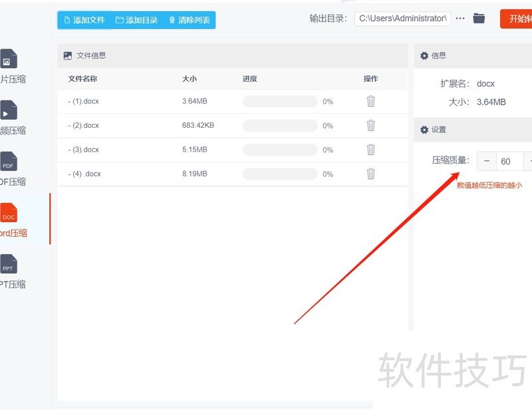Click the 扩展名 value docx
Viewport: 532px width, 410px height.
485,84
